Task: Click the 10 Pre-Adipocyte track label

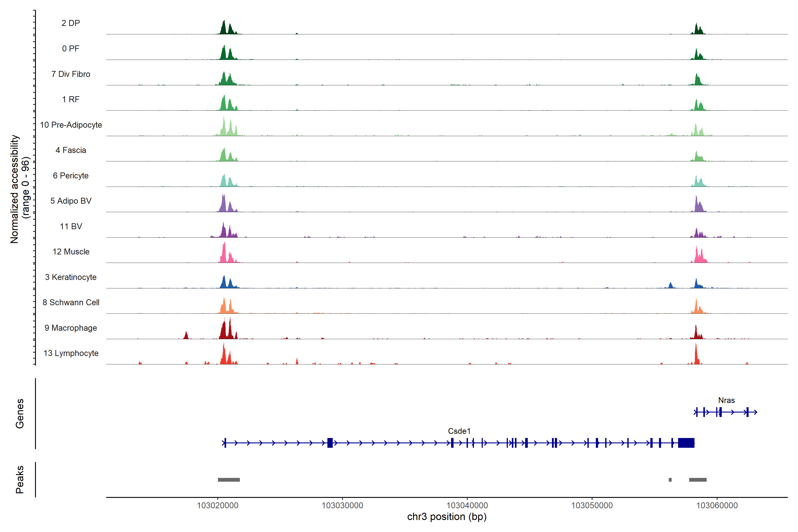Action: (71, 125)
